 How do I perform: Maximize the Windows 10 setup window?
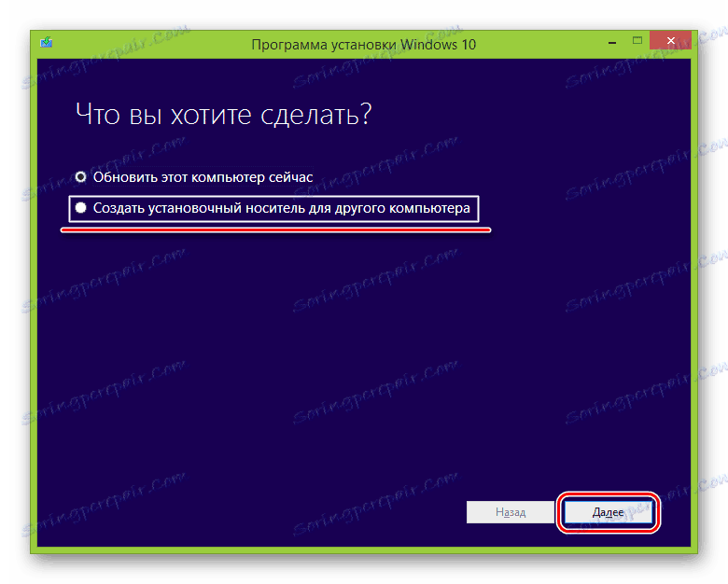coord(637,41)
